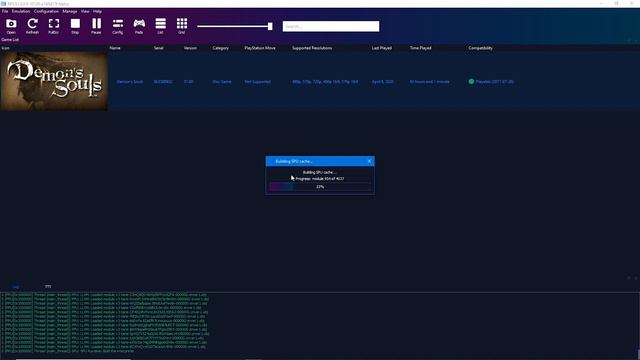Open the Help menu
This screenshot has width=640, height=360.
tap(97, 11)
